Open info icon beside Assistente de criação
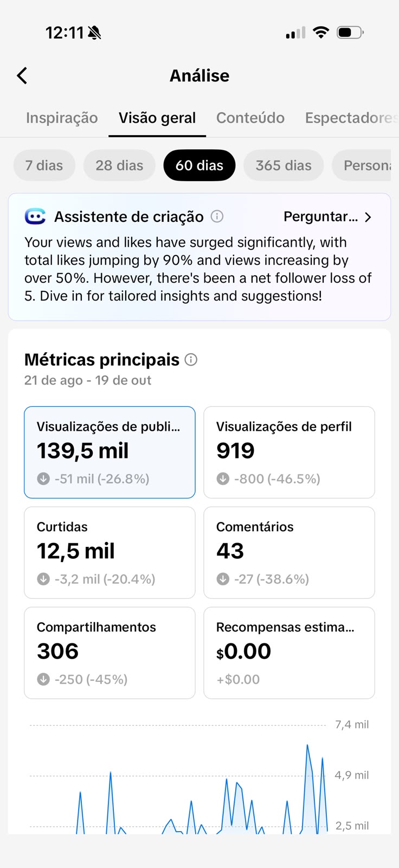This screenshot has width=399, height=868. point(217,216)
